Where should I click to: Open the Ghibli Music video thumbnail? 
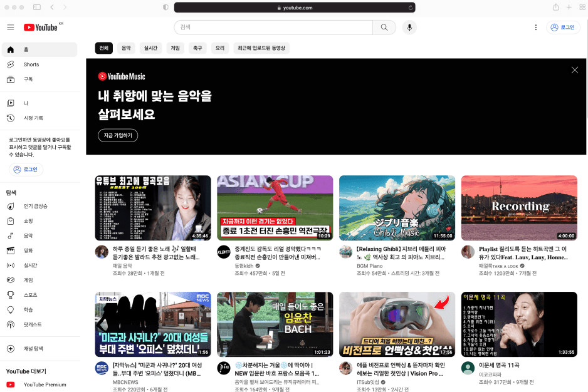tap(397, 208)
